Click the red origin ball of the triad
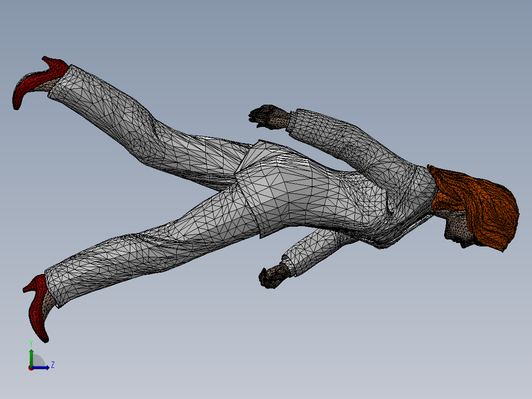Screen dimensions: 532x399 [31, 368]
